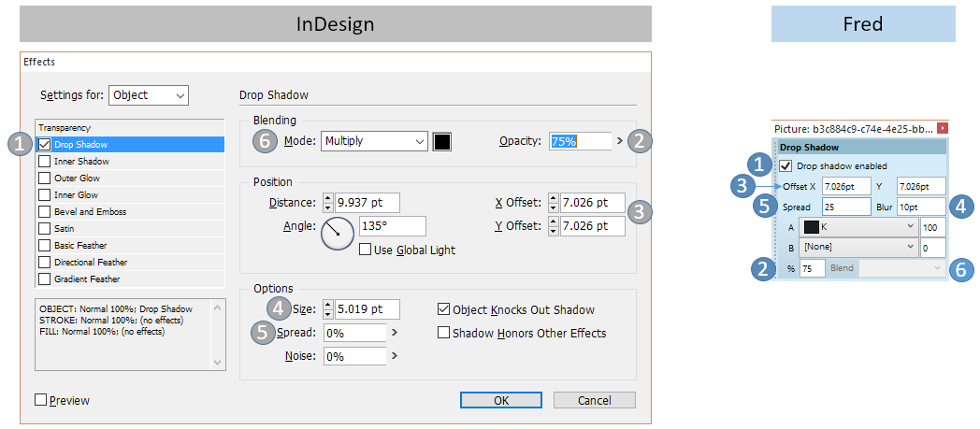The height and width of the screenshot is (429, 980).
Task: Uncheck Object Knocks Out Shadow
Action: tap(443, 309)
